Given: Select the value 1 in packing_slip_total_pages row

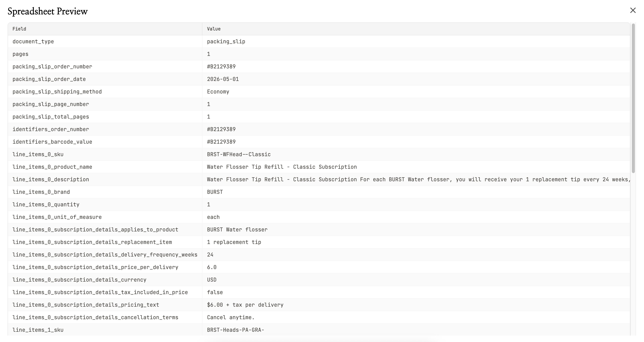Looking at the screenshot, I should (x=208, y=117).
